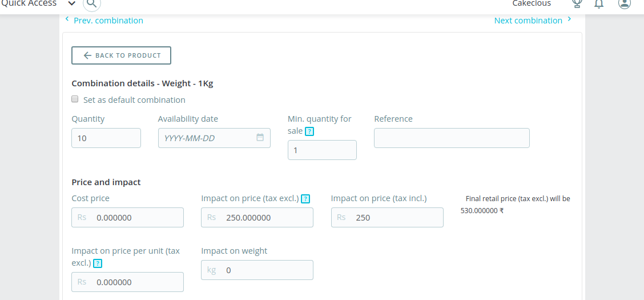Open the Cakecious shop name link

pyautogui.click(x=532, y=3)
